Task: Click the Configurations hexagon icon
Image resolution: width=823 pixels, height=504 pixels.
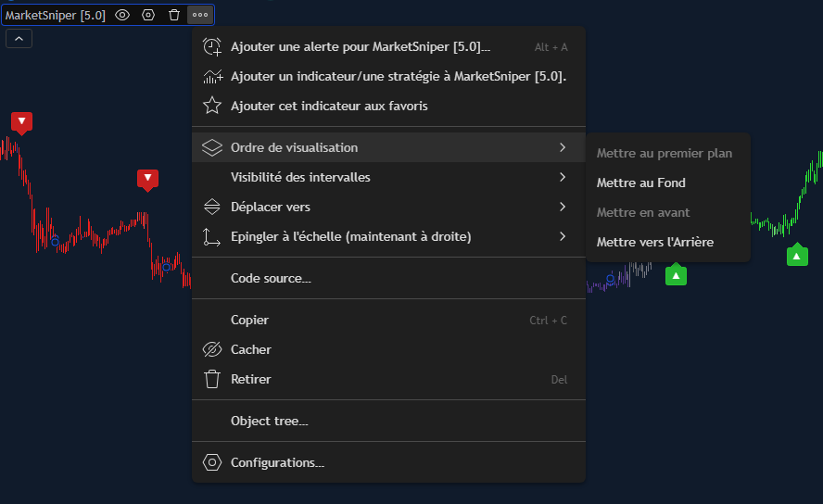Action: (x=212, y=462)
